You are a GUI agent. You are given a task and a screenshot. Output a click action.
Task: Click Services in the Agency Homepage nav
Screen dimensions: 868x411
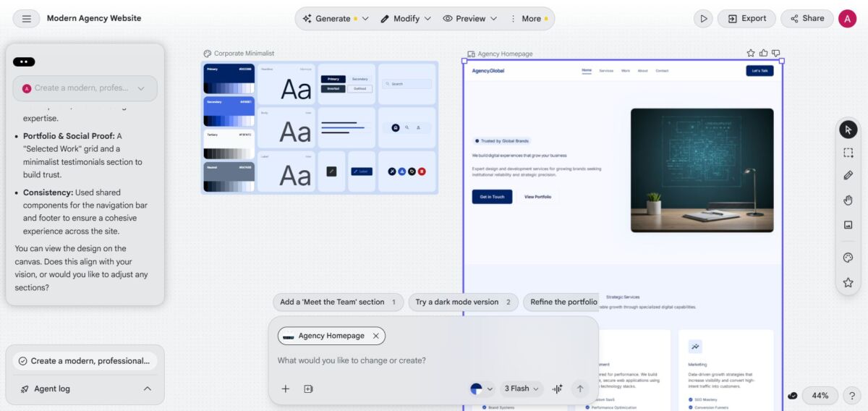point(606,71)
